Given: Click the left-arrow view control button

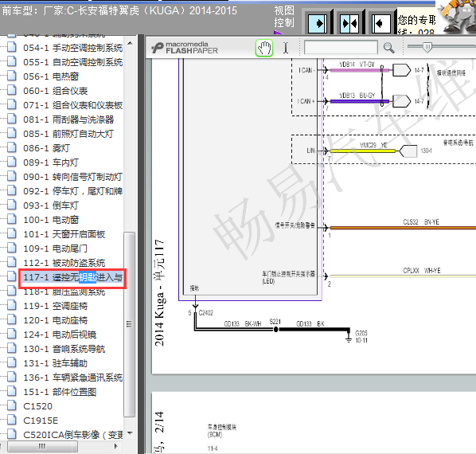Looking at the screenshot, I should pos(381,23).
